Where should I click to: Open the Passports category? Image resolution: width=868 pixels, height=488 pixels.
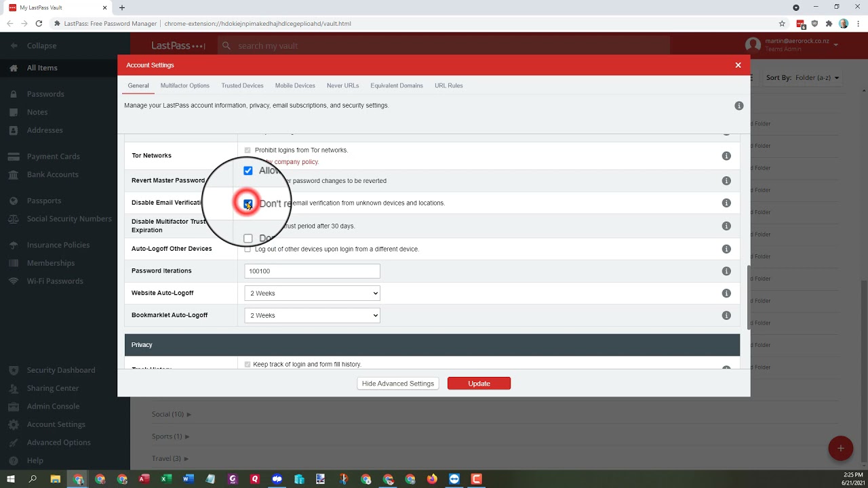tap(35, 201)
